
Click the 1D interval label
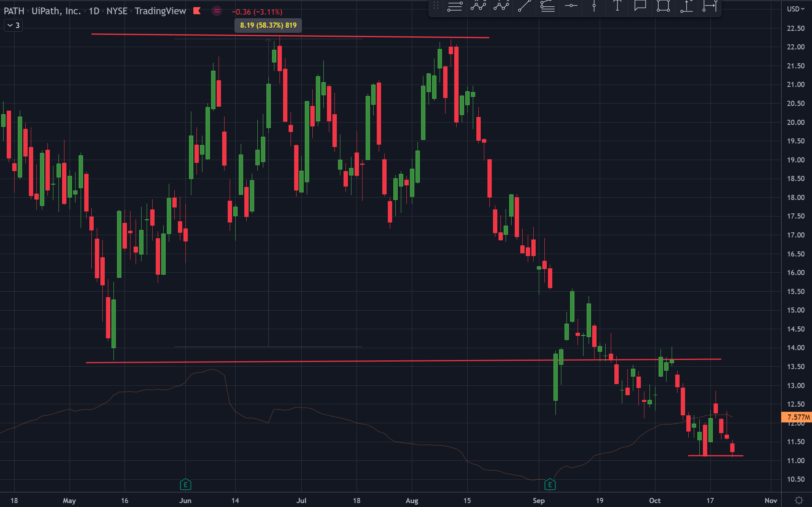pyautogui.click(x=94, y=11)
